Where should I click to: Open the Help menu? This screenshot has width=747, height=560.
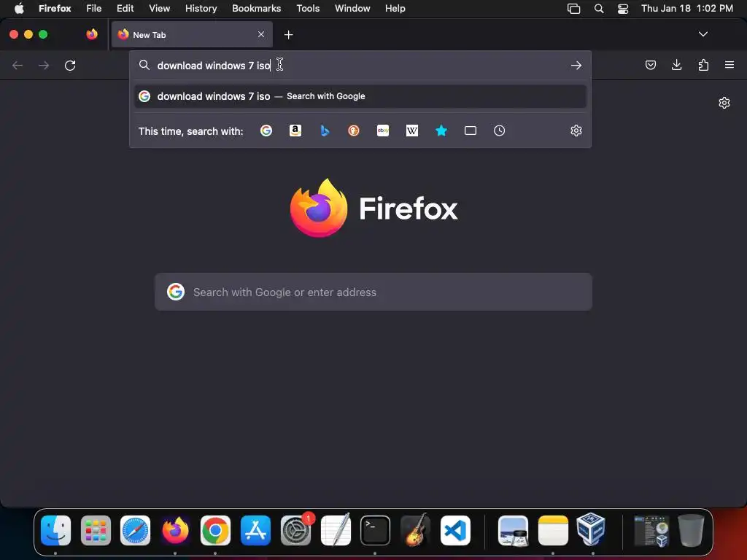pyautogui.click(x=395, y=8)
